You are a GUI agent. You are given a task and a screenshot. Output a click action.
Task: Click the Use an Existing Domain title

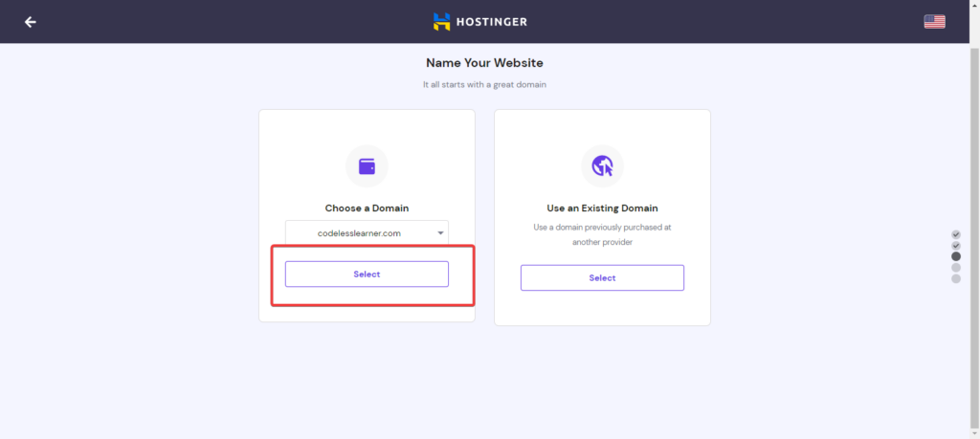tap(603, 208)
